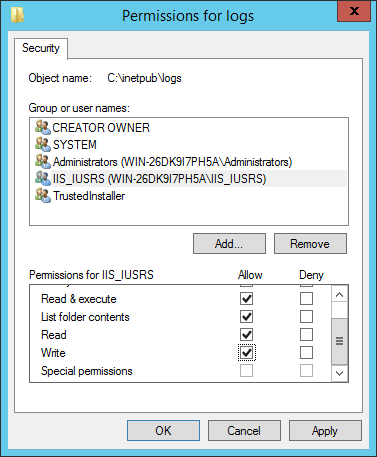Click the Apply button
Screen dimensions: 377x457
(x=325, y=431)
